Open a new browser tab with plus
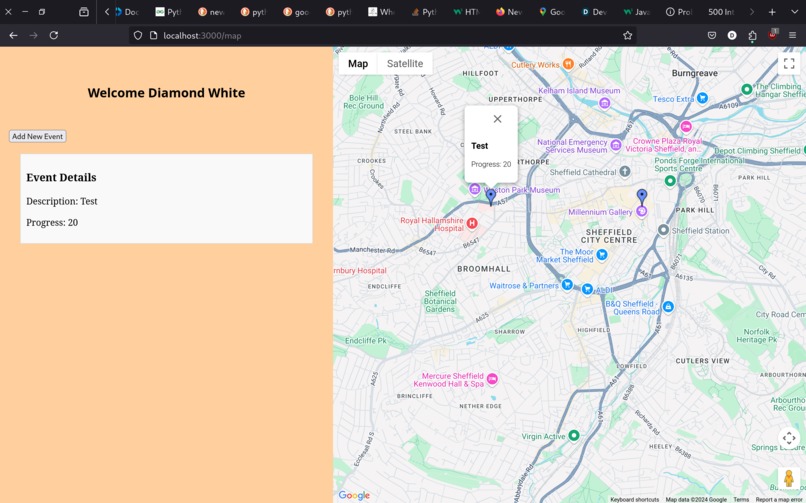The width and height of the screenshot is (806, 503). 772,12
